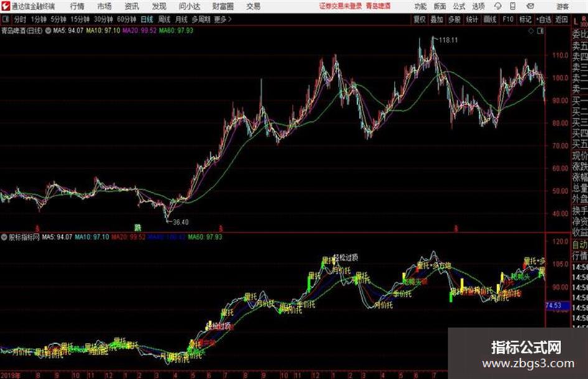Open the 多周期 multi-period view
Image resolution: width=588 pixels, height=379 pixels.
[x=201, y=19]
